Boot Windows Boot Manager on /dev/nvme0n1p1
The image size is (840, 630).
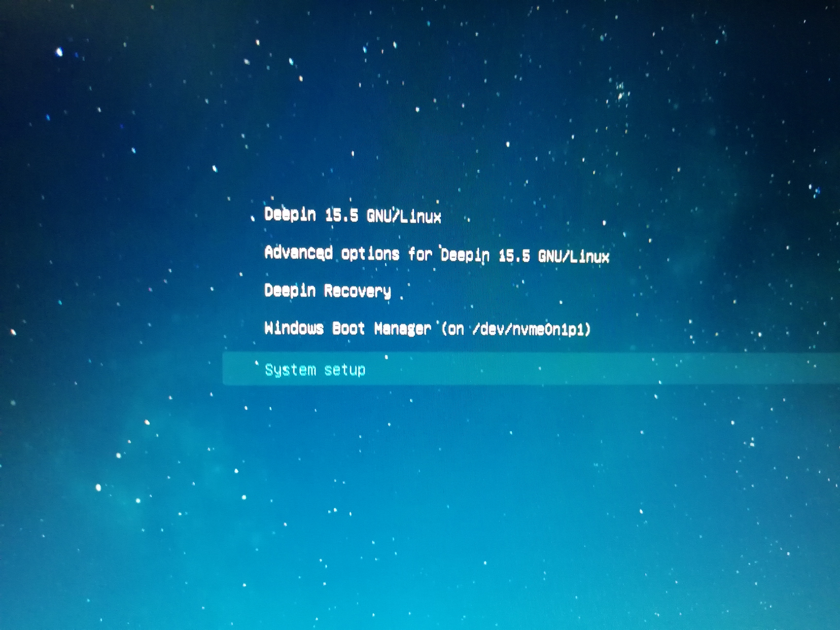pos(428,329)
